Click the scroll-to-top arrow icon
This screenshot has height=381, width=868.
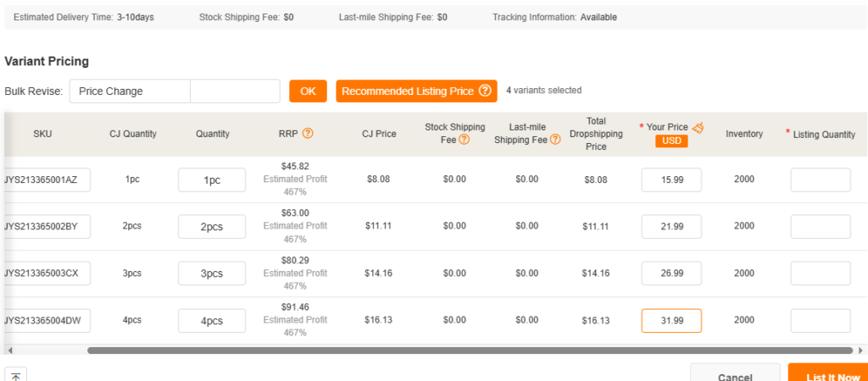click(x=15, y=375)
